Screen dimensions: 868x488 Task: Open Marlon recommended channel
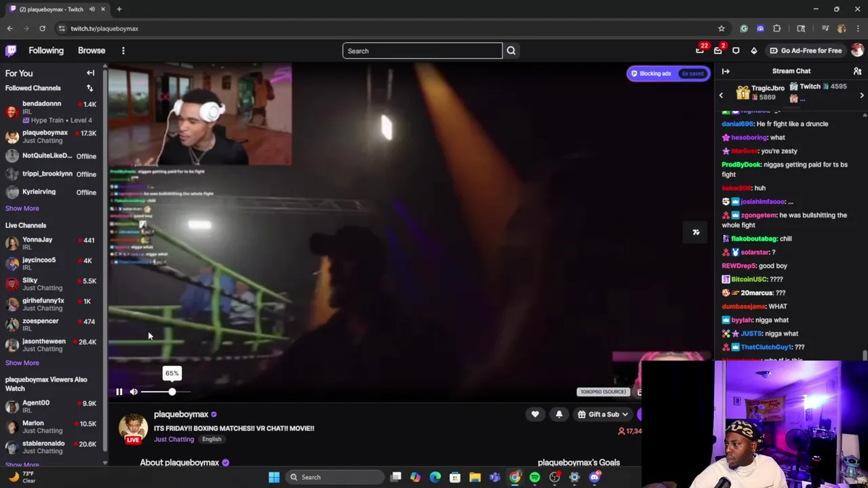pyautogui.click(x=51, y=427)
